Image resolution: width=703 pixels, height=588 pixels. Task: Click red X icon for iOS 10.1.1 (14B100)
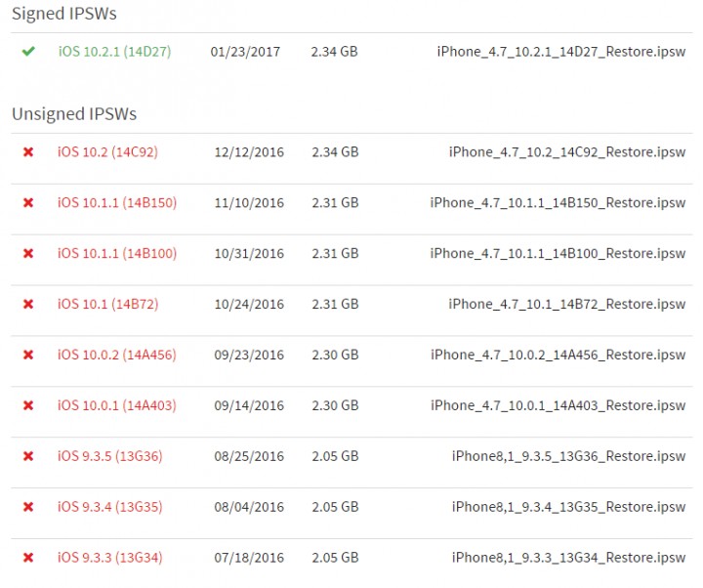[x=28, y=254]
